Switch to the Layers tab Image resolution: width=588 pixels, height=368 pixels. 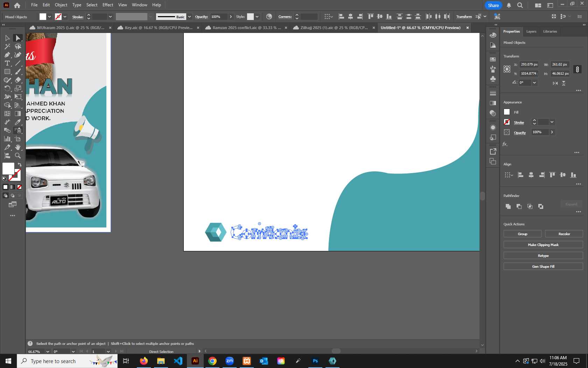531,32
